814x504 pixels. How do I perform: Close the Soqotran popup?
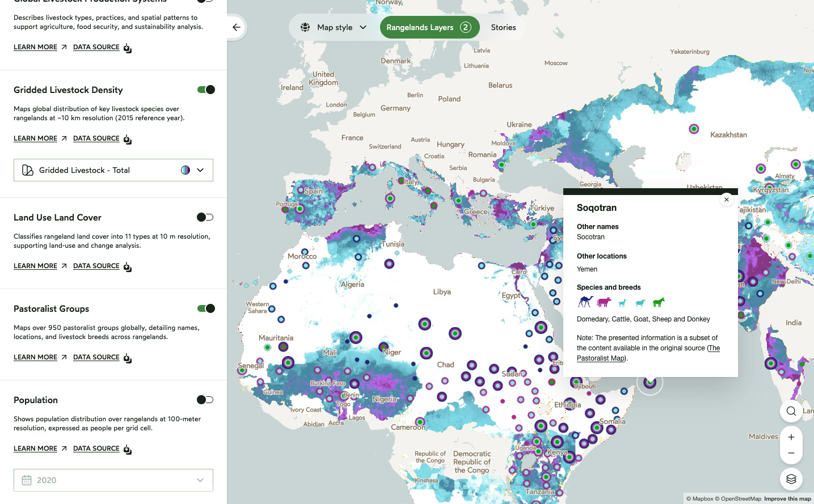point(727,200)
